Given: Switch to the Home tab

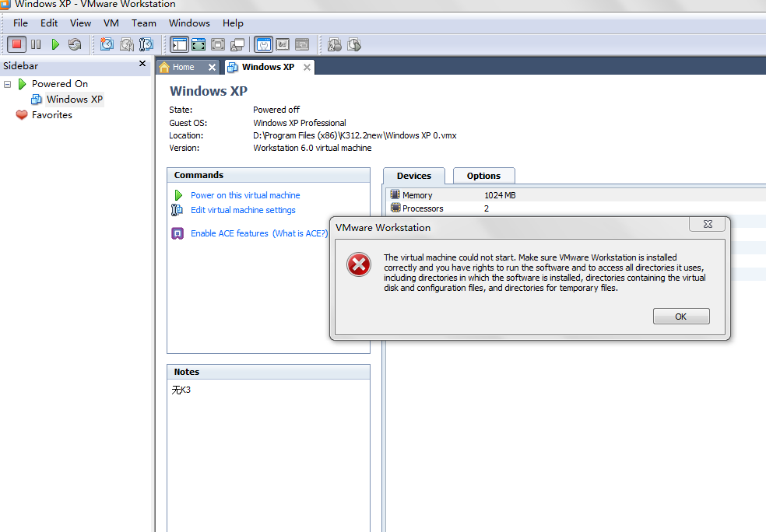Looking at the screenshot, I should (183, 67).
